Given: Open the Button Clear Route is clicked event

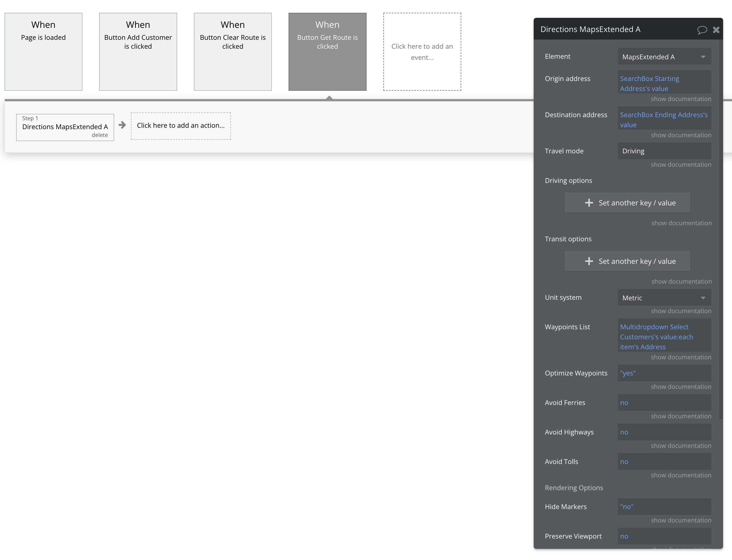Looking at the screenshot, I should [232, 51].
